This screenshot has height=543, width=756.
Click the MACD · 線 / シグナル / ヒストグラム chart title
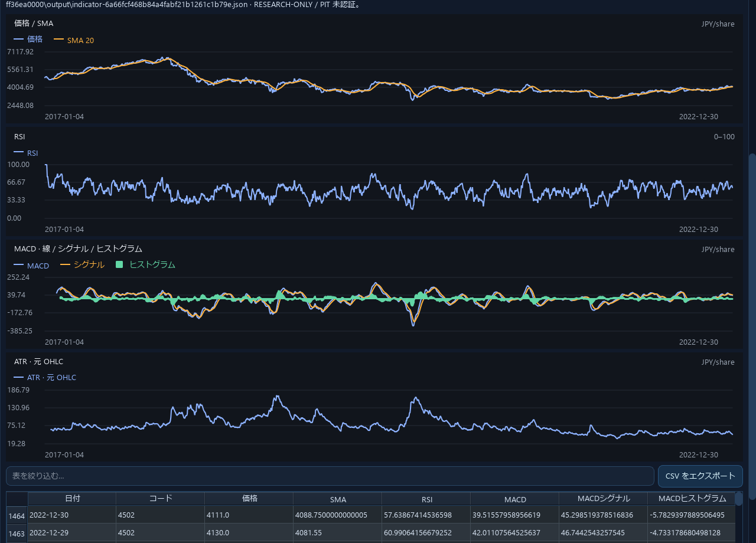78,248
